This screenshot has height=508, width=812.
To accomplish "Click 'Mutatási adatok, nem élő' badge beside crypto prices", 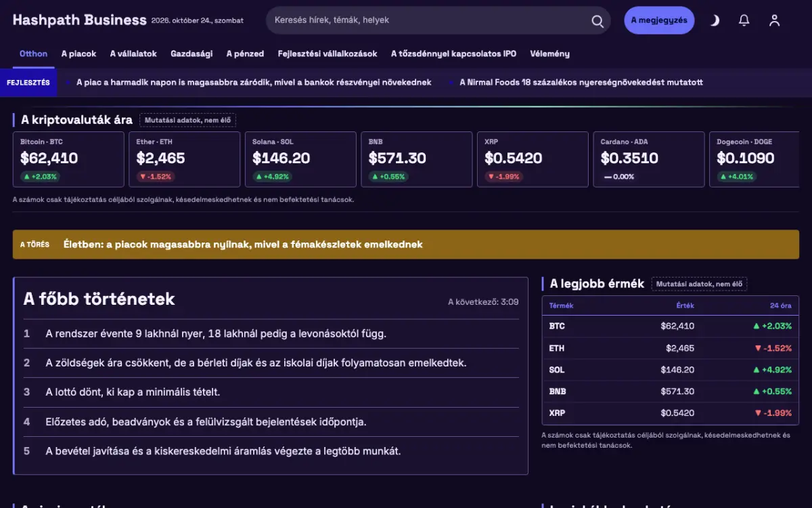I will [x=187, y=121].
